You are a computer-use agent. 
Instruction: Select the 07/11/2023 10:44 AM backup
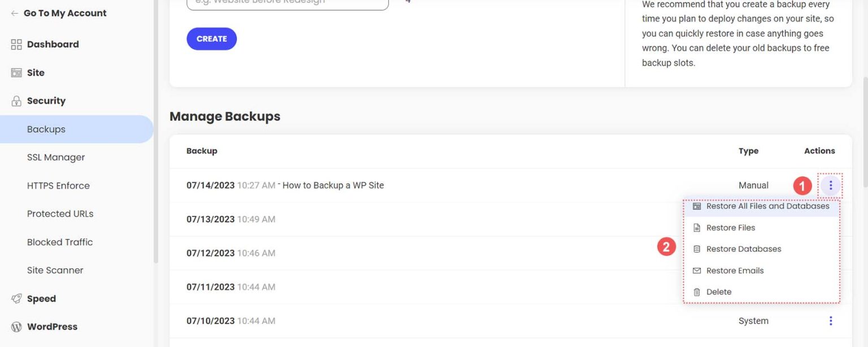(x=231, y=287)
